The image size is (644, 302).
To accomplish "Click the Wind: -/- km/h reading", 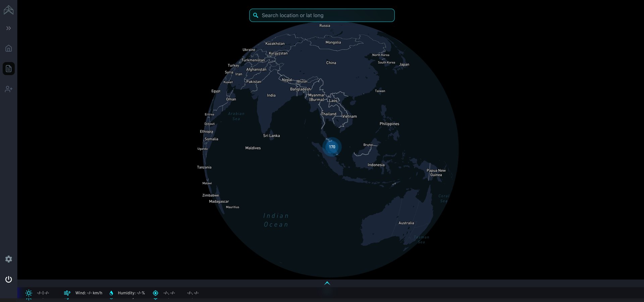I will coord(89,293).
